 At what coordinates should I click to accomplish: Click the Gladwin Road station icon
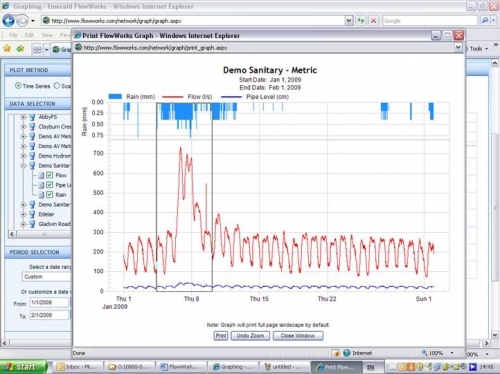[32, 224]
